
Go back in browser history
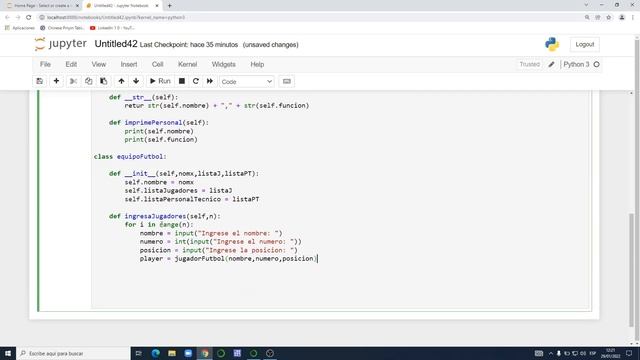click(x=7, y=18)
